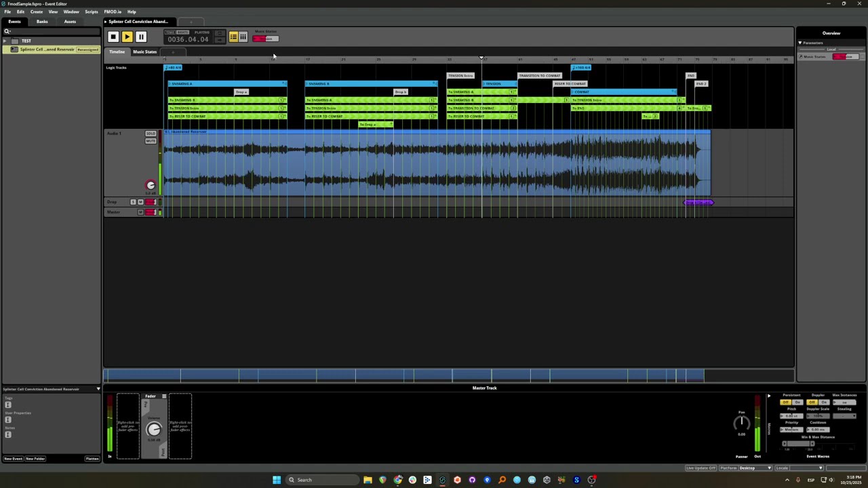The image size is (868, 488).
Task: Mute the Drop track
Action: coord(140,202)
